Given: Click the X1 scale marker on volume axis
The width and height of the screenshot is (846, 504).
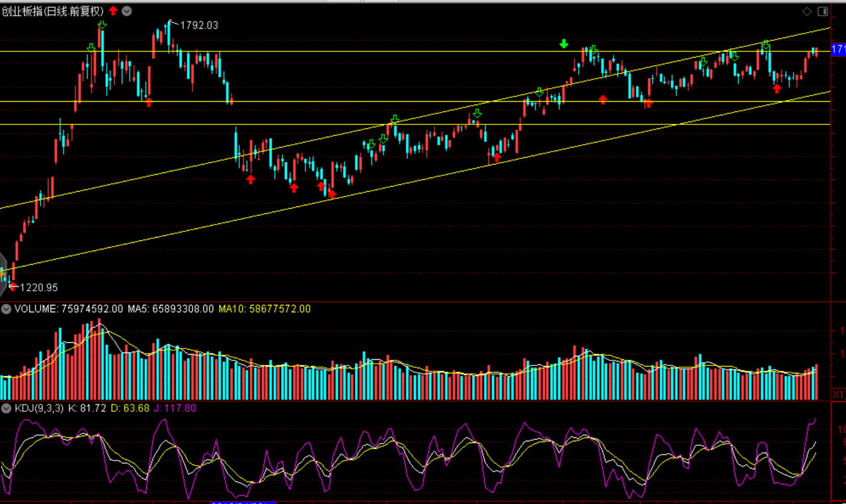Looking at the screenshot, I should [x=838, y=394].
